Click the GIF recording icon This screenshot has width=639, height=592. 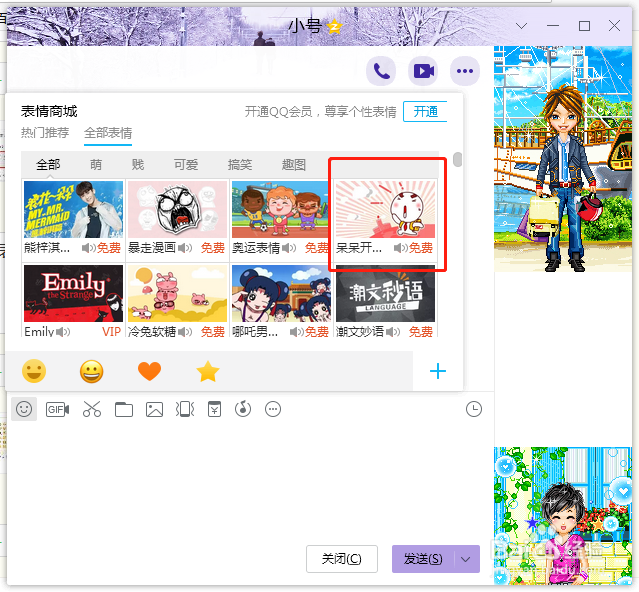point(57,409)
